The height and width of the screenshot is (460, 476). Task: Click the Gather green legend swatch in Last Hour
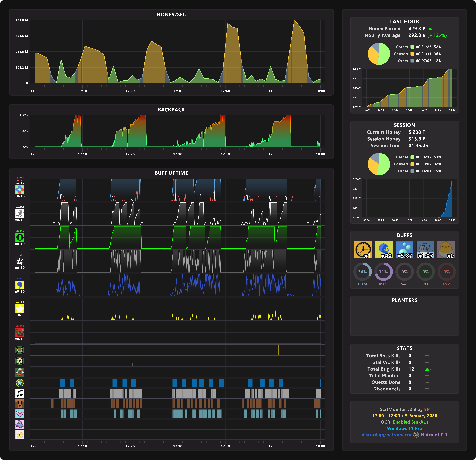pos(412,47)
